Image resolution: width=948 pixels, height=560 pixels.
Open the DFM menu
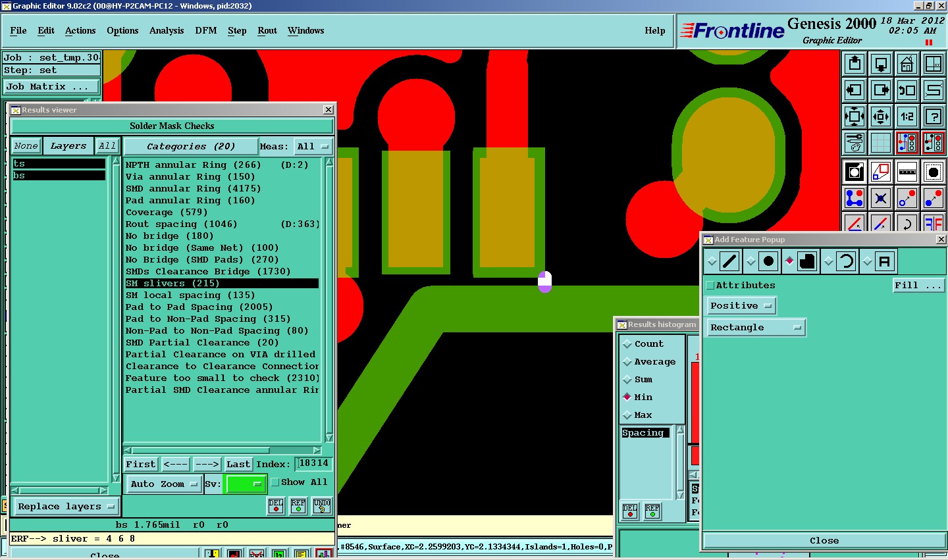click(206, 31)
